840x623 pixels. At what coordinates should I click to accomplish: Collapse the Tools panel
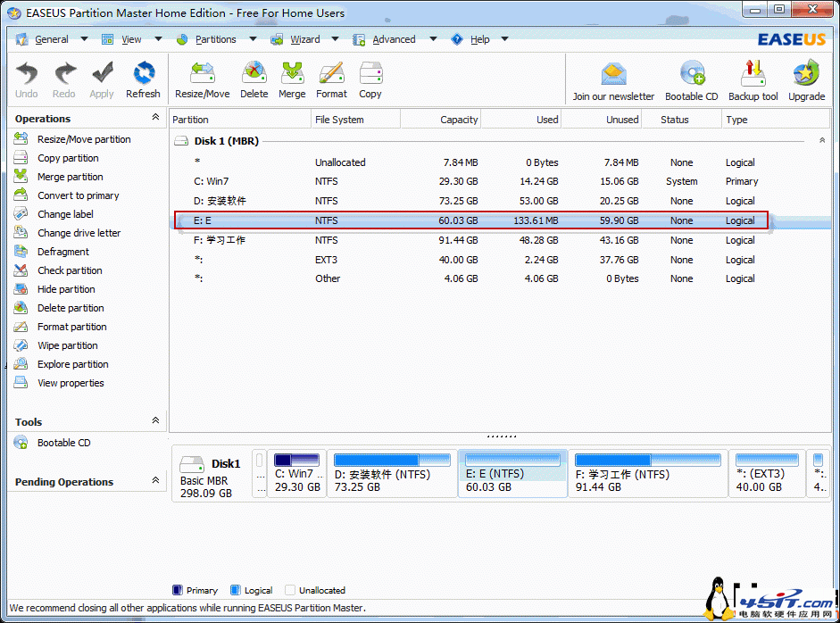(155, 420)
